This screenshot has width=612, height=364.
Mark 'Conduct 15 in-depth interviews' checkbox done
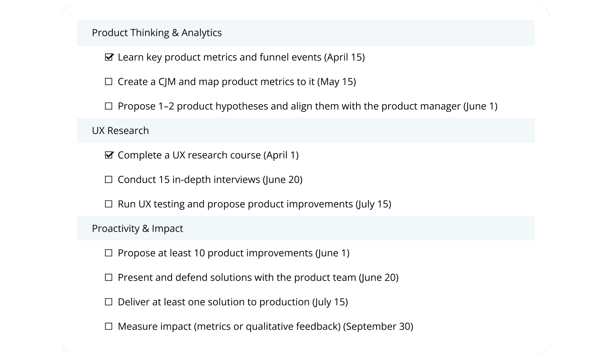click(x=108, y=180)
